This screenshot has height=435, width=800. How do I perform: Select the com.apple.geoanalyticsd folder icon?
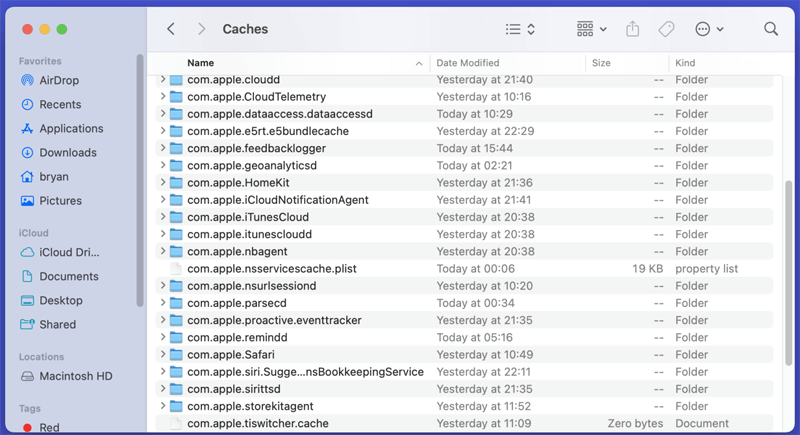[x=176, y=166]
